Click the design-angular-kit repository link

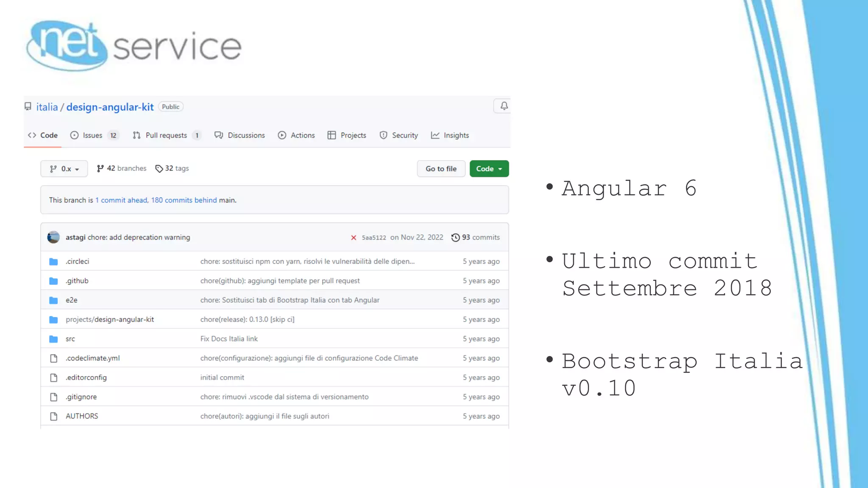click(x=110, y=107)
